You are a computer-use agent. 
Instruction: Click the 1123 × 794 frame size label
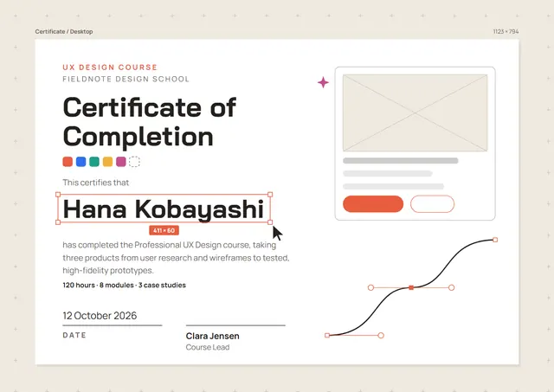click(x=506, y=31)
